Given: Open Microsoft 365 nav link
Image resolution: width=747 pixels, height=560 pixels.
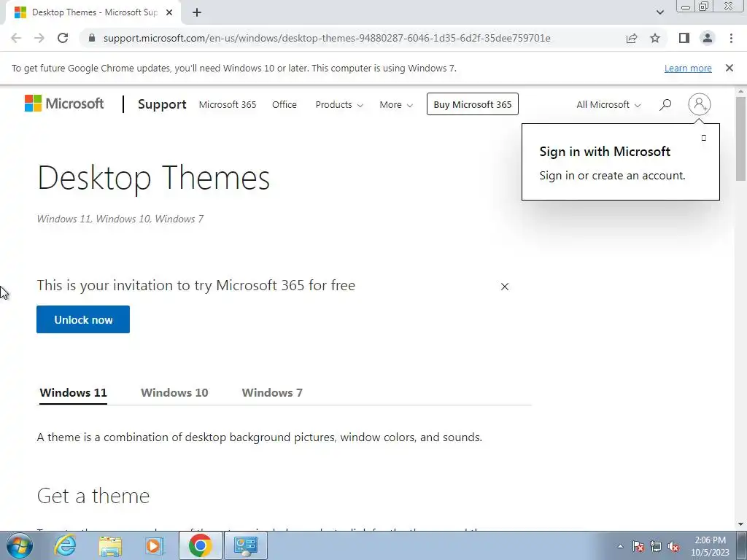Looking at the screenshot, I should click(228, 105).
